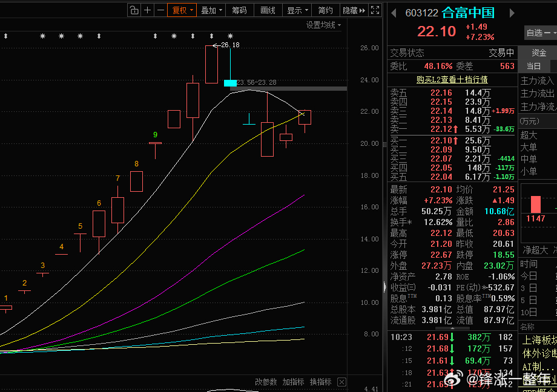Click the 体外诊断 sector entry
Viewport: 557px width, 392px height.
pyautogui.click(x=539, y=354)
